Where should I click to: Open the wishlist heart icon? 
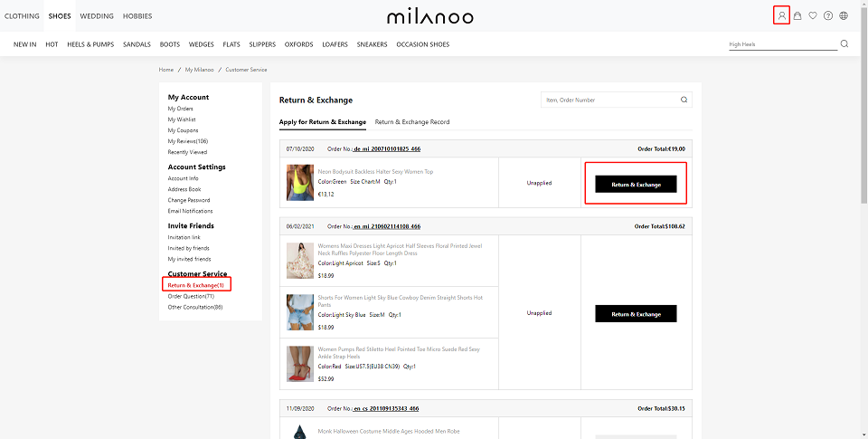pyautogui.click(x=813, y=15)
